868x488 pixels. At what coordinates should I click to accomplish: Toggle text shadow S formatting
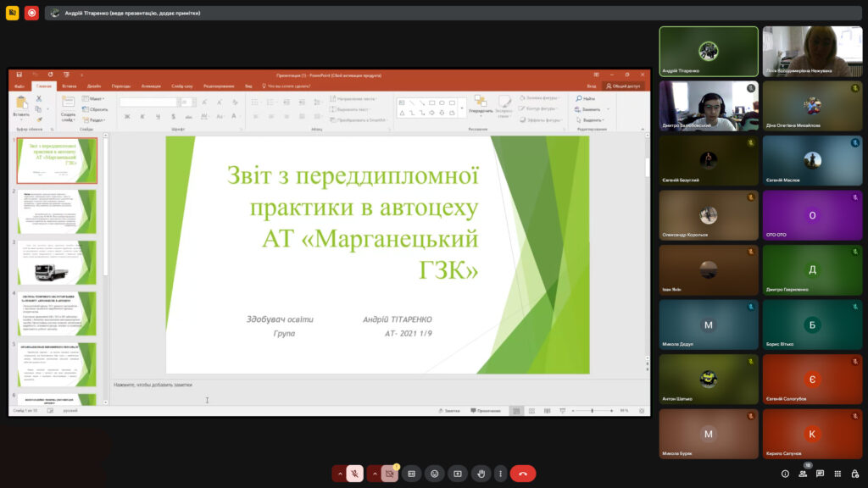click(173, 117)
